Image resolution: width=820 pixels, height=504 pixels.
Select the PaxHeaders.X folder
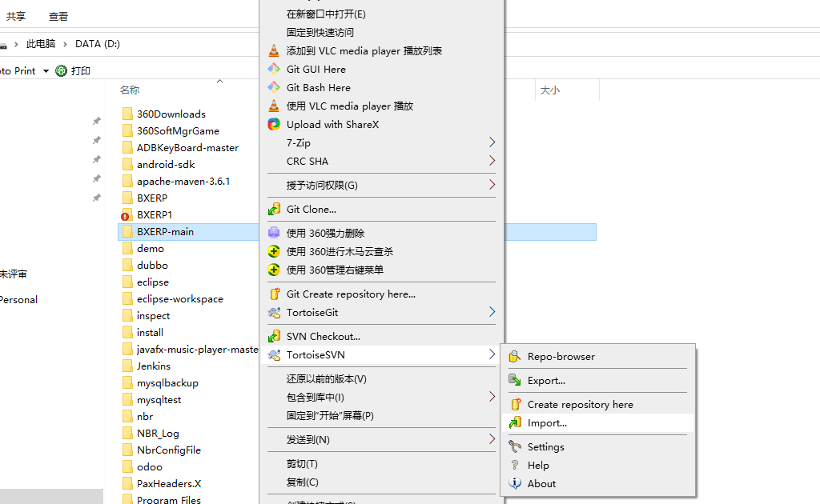[x=169, y=484]
